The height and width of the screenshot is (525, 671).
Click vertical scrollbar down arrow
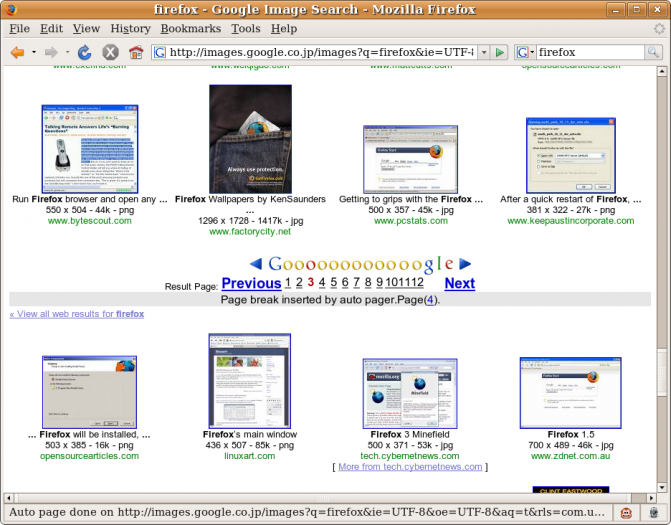662,487
